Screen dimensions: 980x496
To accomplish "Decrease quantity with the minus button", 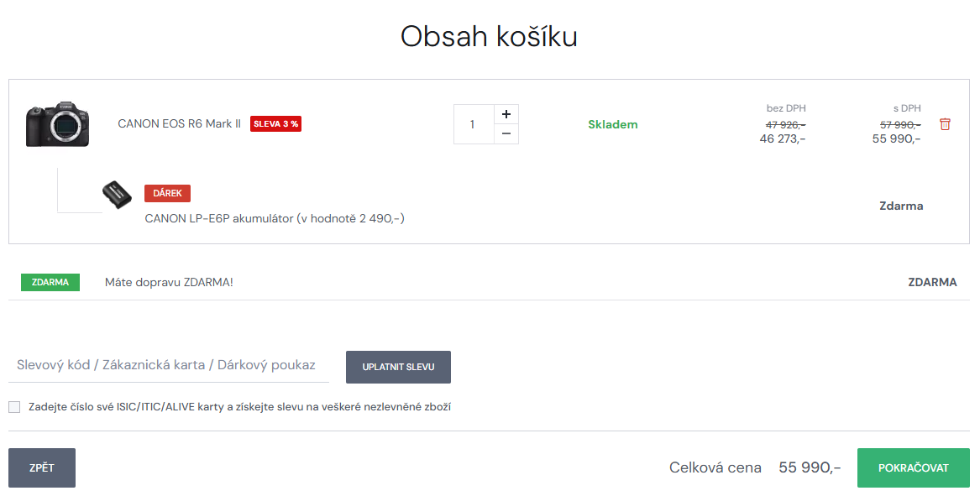I will point(506,134).
